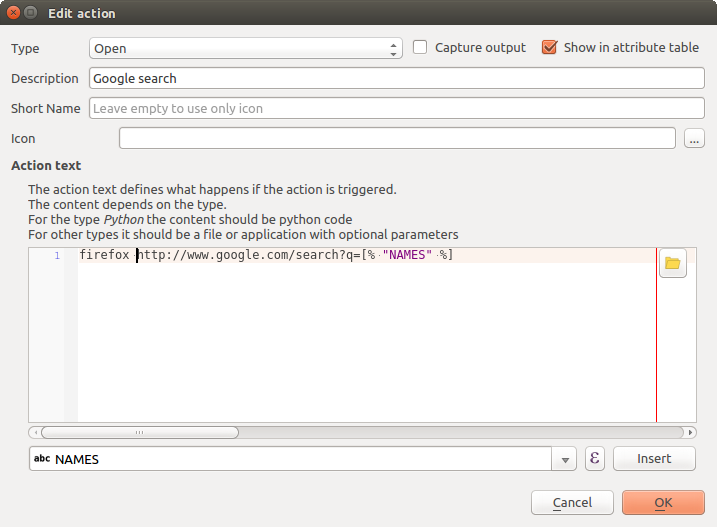The height and width of the screenshot is (527, 717).
Task: Click Cancel to discard the action
Action: pyautogui.click(x=572, y=503)
